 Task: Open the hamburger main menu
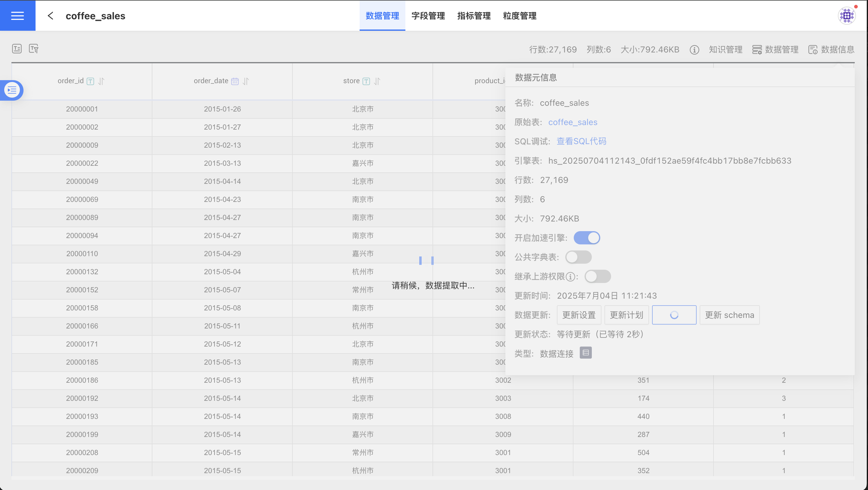click(17, 15)
